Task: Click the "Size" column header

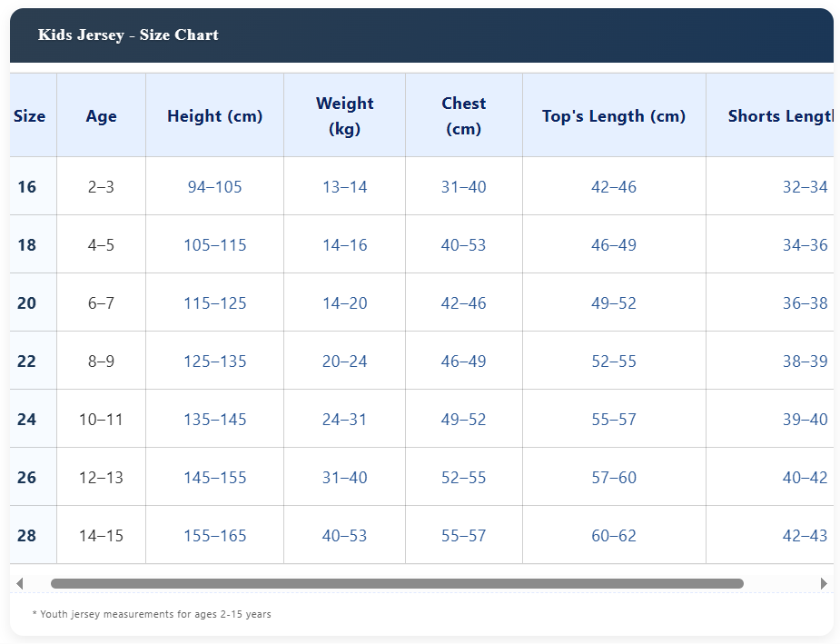Action: coord(29,116)
